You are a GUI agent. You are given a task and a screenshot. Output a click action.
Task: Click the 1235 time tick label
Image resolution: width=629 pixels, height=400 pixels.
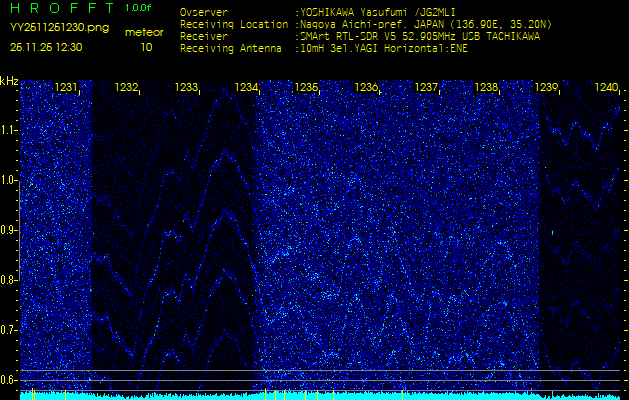(306, 88)
